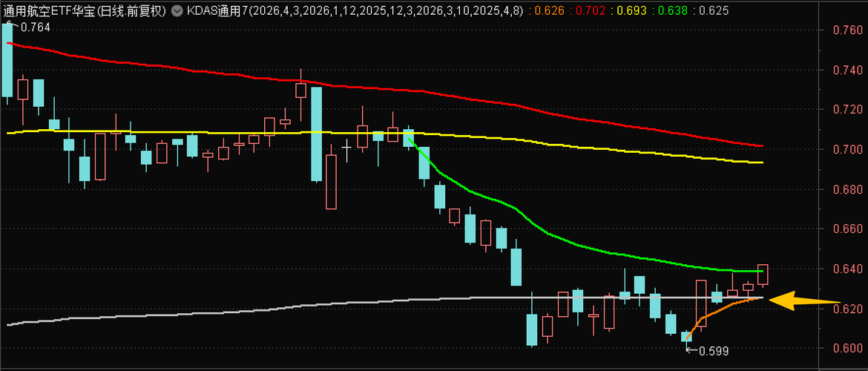Viewport: 868px width, 371px height.
Task: Click the tall cyan candlestick below 0.740 peak
Action: [x=316, y=134]
